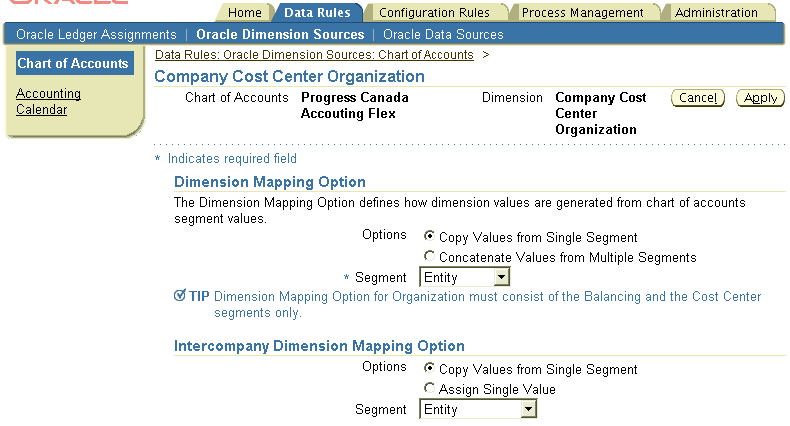Viewport: 790px width, 426px height.
Task: Open the Administration tab
Action: 716,13
